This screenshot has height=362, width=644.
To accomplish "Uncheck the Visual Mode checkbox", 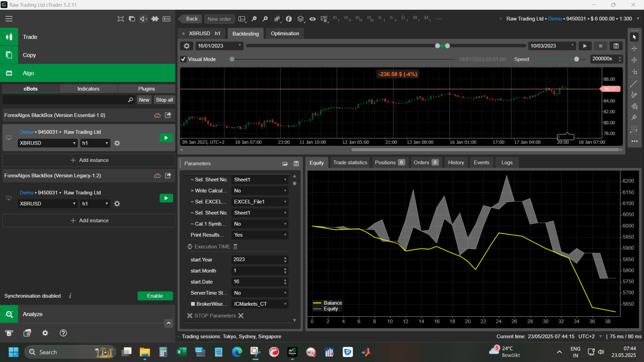I will click(x=183, y=59).
